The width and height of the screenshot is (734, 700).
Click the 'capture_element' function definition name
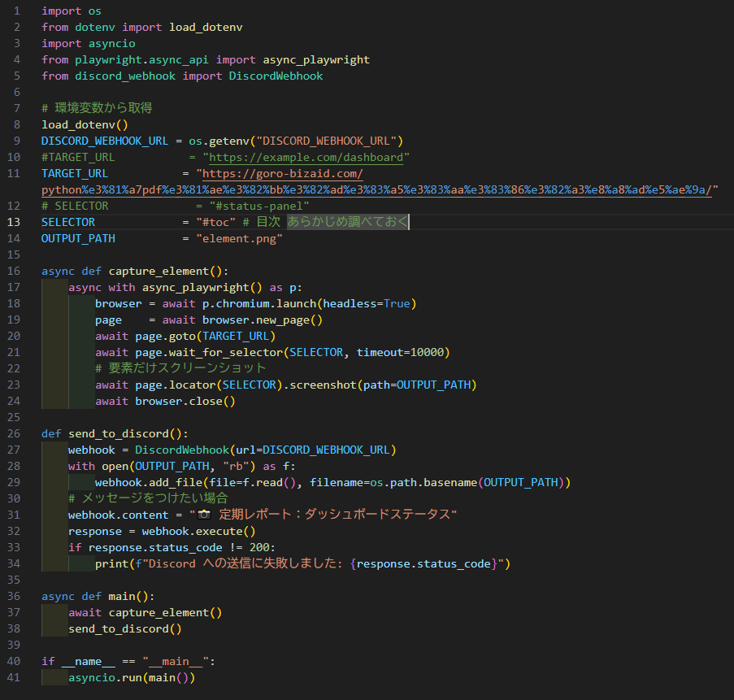(x=159, y=271)
